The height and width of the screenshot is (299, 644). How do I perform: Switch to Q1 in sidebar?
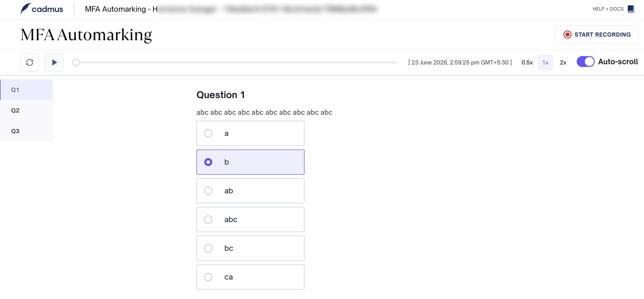pyautogui.click(x=26, y=90)
